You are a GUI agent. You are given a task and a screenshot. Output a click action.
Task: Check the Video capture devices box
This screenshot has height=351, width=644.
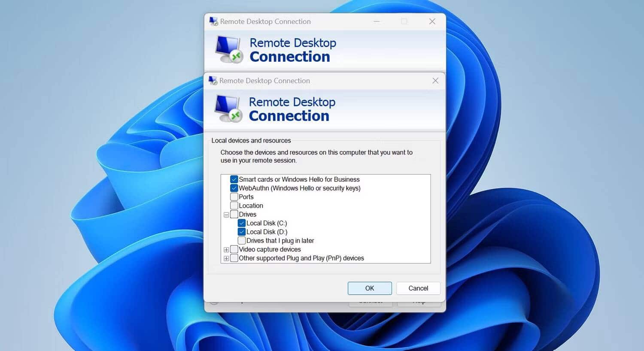(234, 249)
